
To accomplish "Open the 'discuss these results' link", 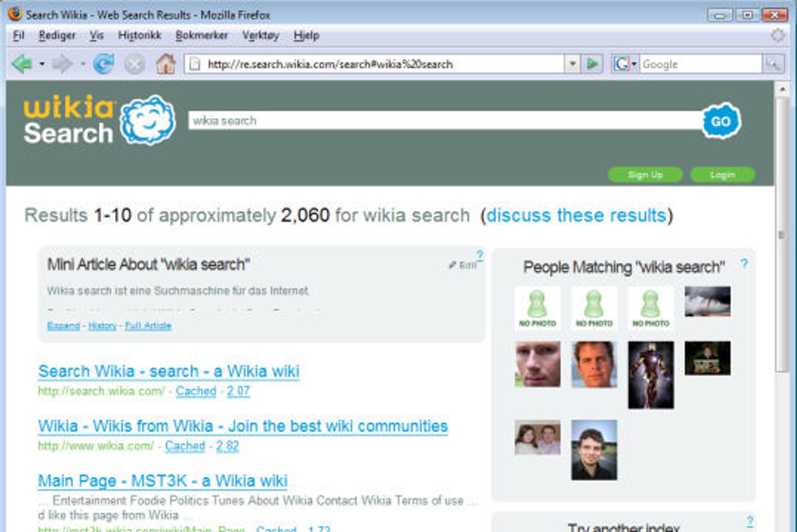I will [576, 215].
